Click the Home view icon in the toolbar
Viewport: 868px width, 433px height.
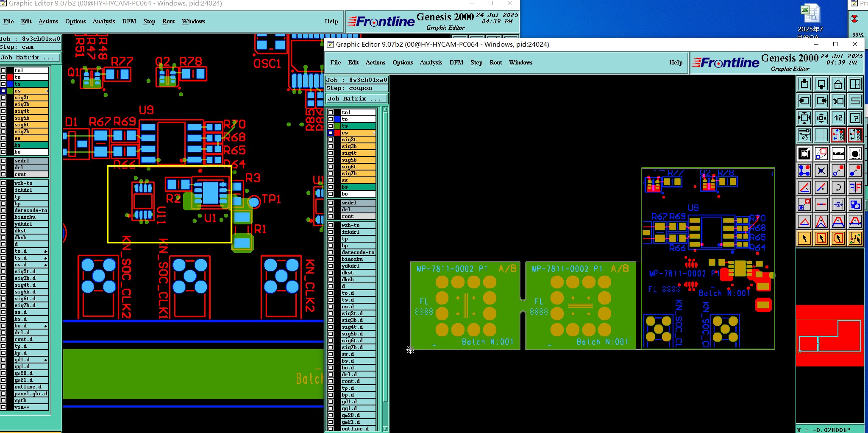coord(838,84)
